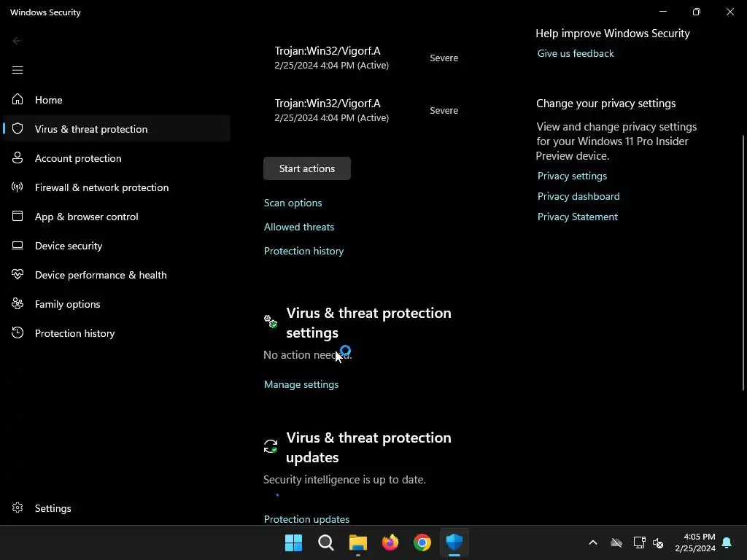Click the App & browser control window icon
The width and height of the screenshot is (747, 560).
18,216
